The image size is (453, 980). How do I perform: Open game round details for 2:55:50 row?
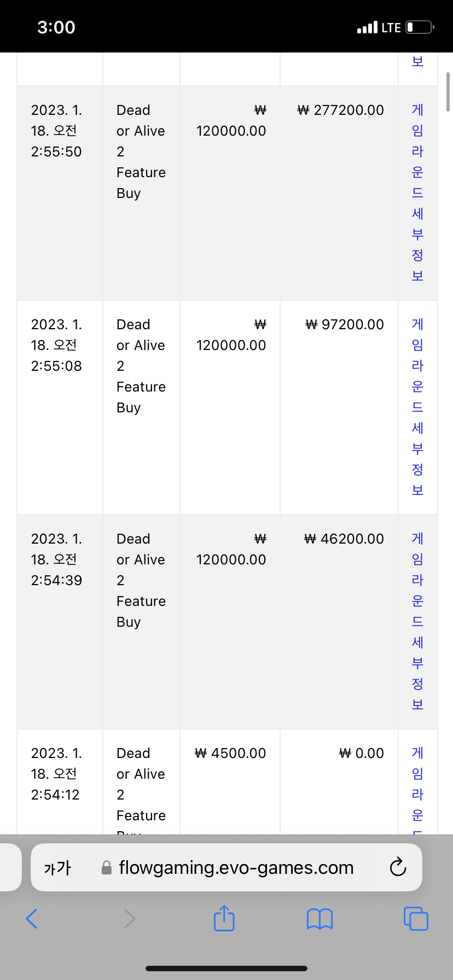click(x=417, y=193)
